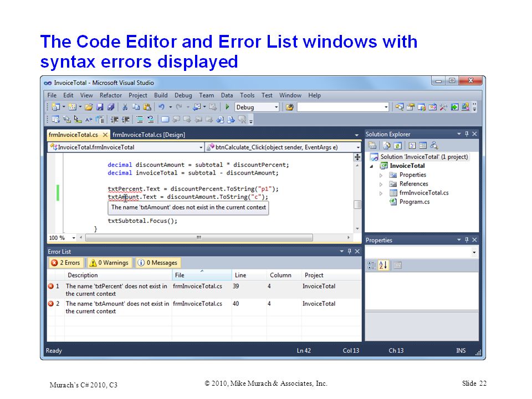This screenshot has width=532, height=399.
Task: Sort errors by File column header
Action: click(x=202, y=275)
